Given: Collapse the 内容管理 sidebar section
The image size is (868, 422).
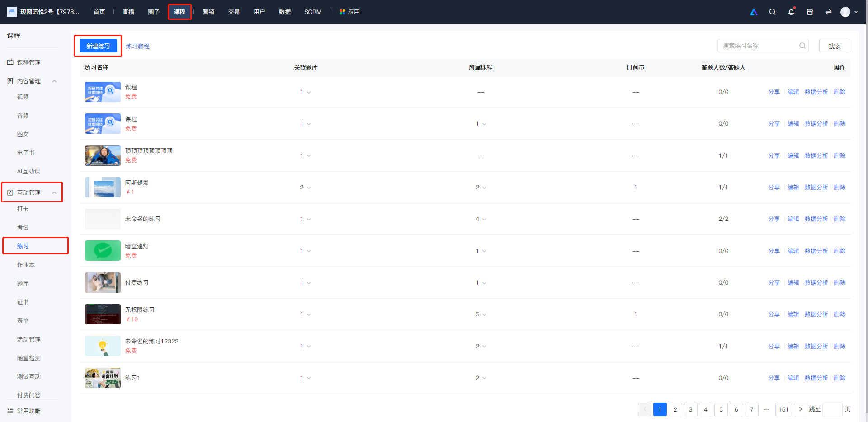Looking at the screenshot, I should (x=54, y=81).
